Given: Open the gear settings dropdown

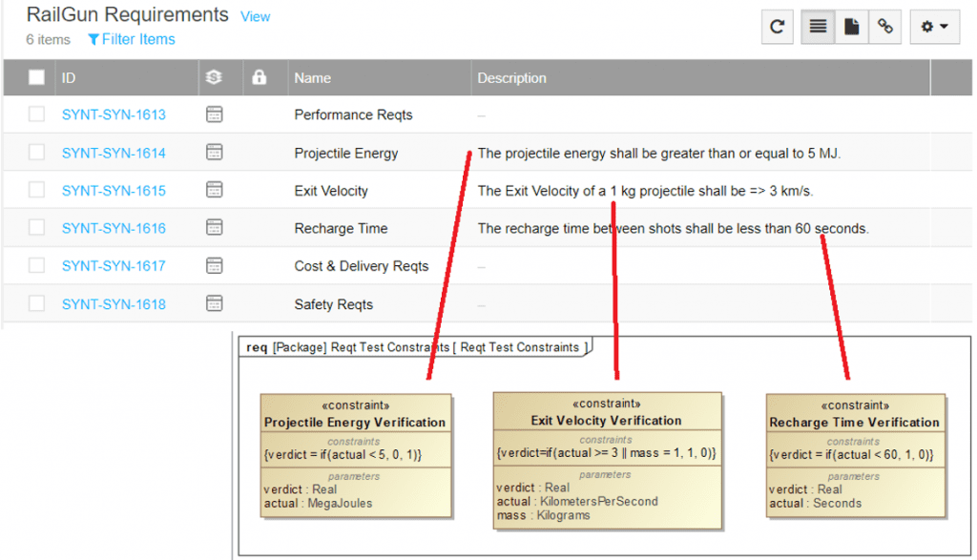Looking at the screenshot, I should click(934, 28).
